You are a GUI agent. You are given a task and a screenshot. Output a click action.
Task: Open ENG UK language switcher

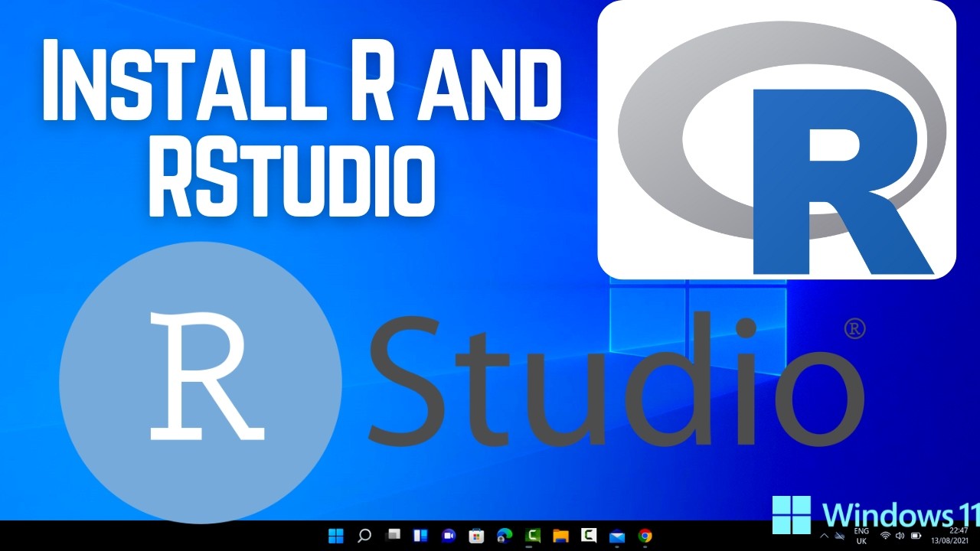[861, 536]
